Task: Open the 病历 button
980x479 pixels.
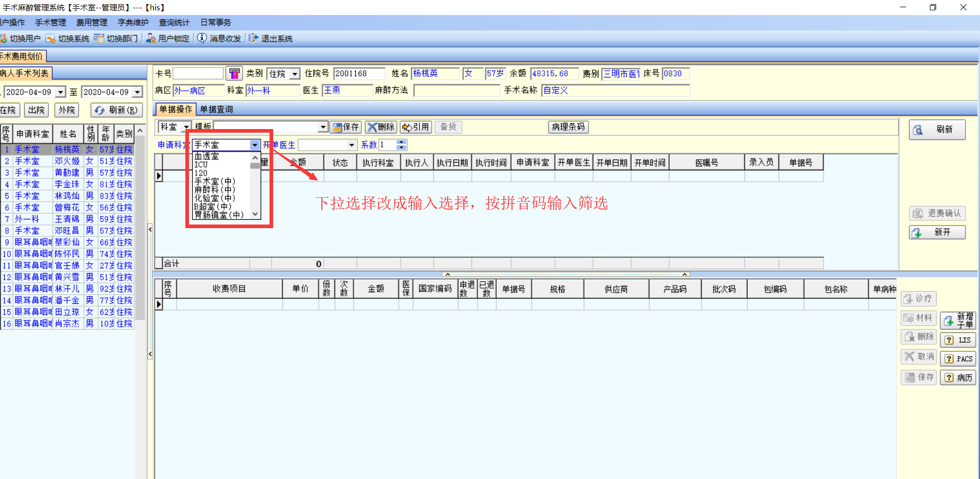Action: [x=958, y=378]
